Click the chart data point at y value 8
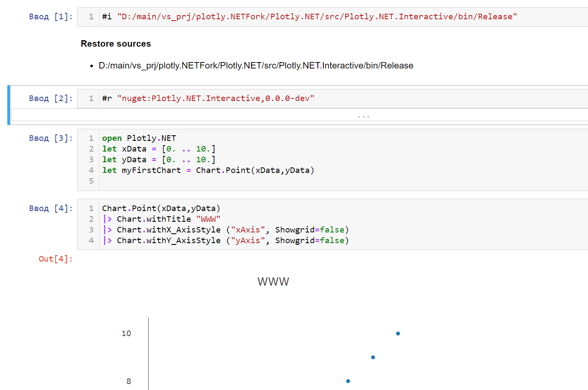The image size is (588, 390). [x=348, y=381]
